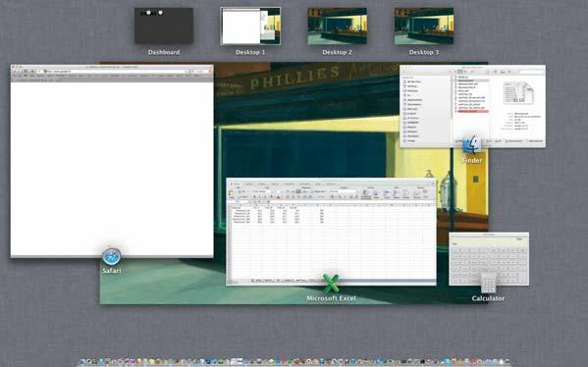Image resolution: width=588 pixels, height=367 pixels.
Task: Click the Finder face icon
Action: 472,144
